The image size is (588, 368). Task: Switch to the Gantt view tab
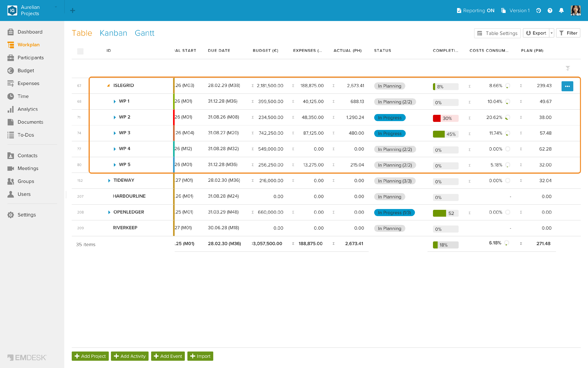click(x=145, y=33)
